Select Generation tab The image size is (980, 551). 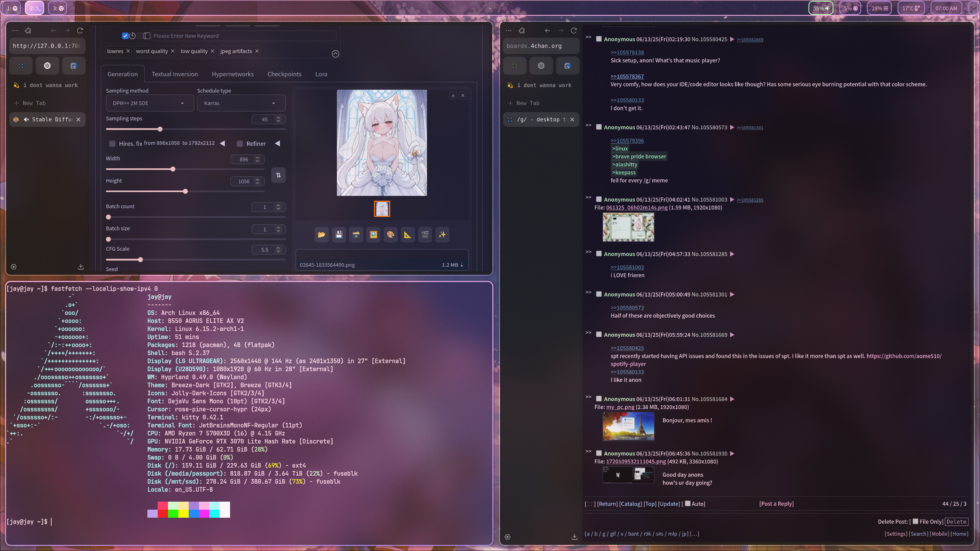pyautogui.click(x=122, y=74)
